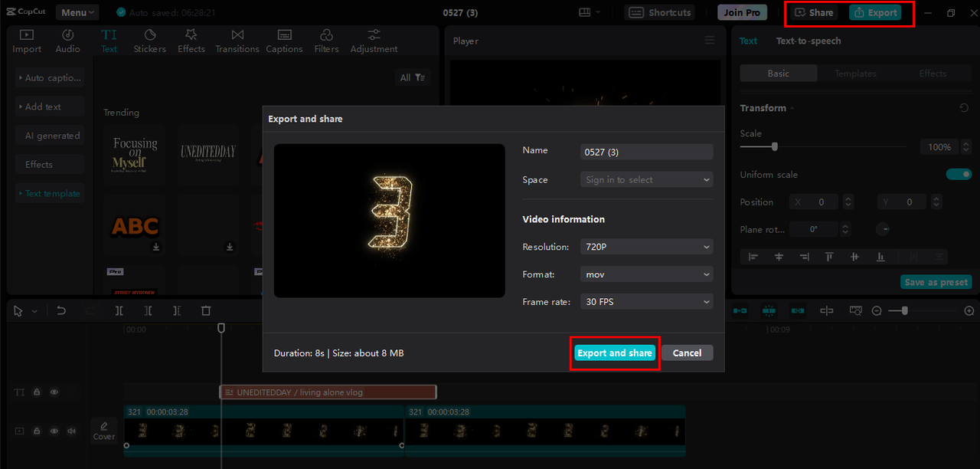Image resolution: width=980 pixels, height=469 pixels.
Task: Click the timeline zoom out magnifier
Action: [x=877, y=310]
